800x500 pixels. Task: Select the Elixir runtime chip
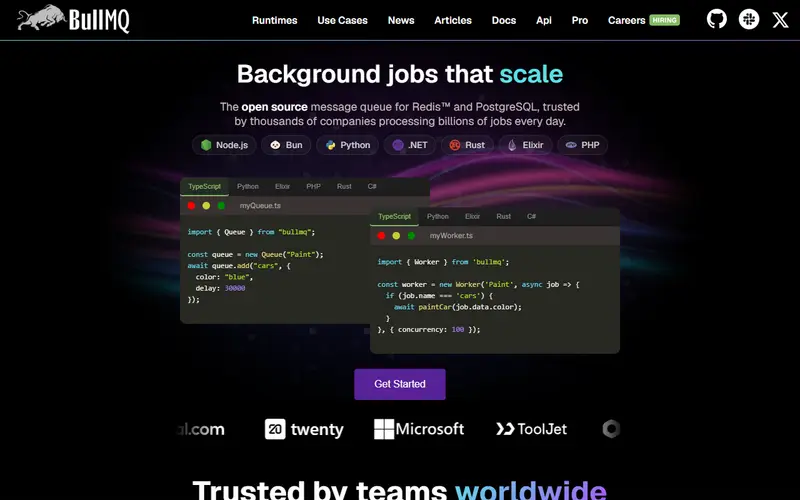point(525,145)
